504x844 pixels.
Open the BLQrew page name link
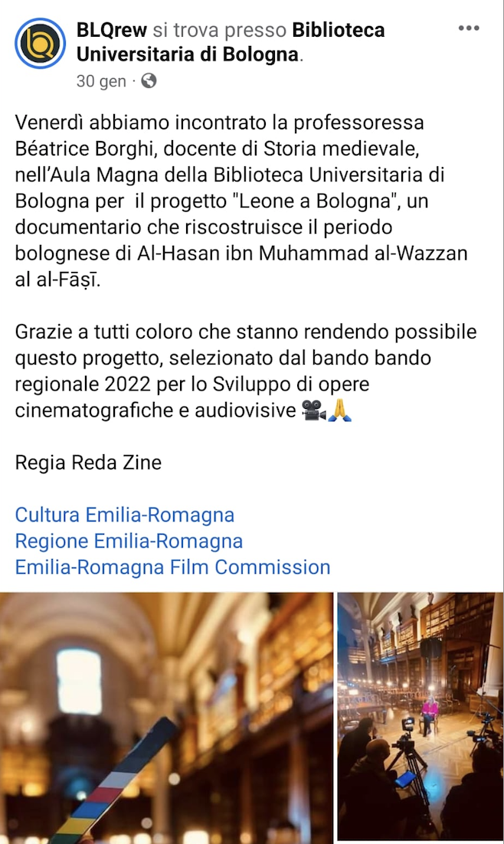pos(112,30)
